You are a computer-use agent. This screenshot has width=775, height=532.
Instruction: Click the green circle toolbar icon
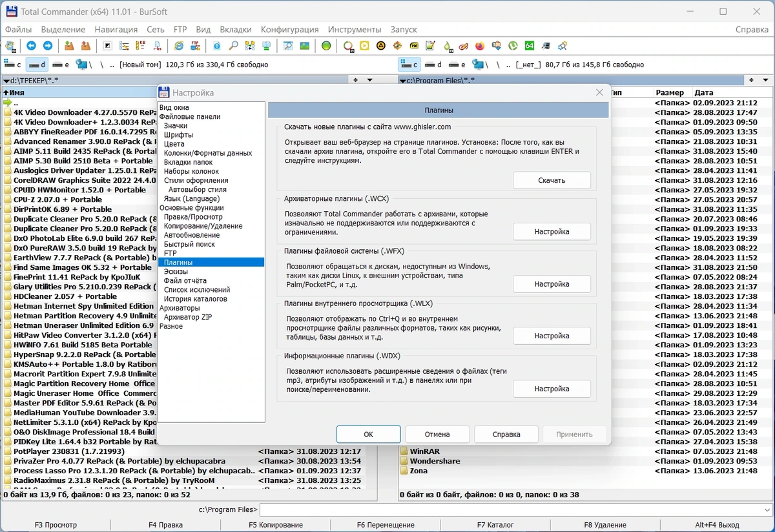click(x=326, y=46)
